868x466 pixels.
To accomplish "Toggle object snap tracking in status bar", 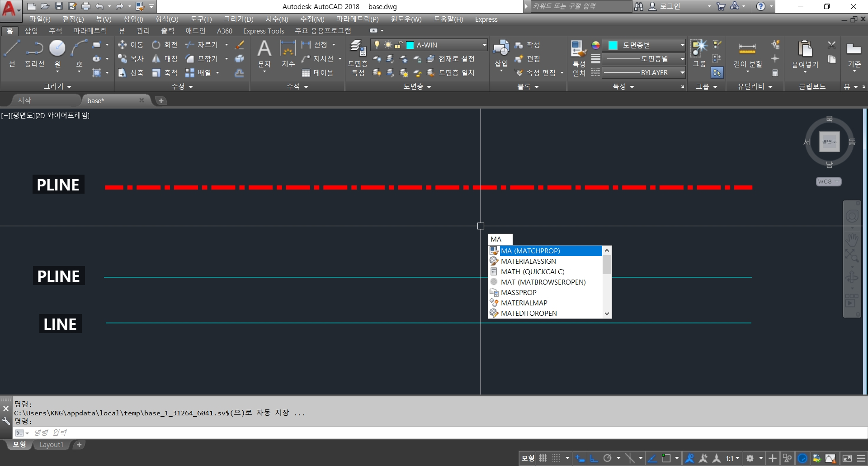I will point(652,458).
